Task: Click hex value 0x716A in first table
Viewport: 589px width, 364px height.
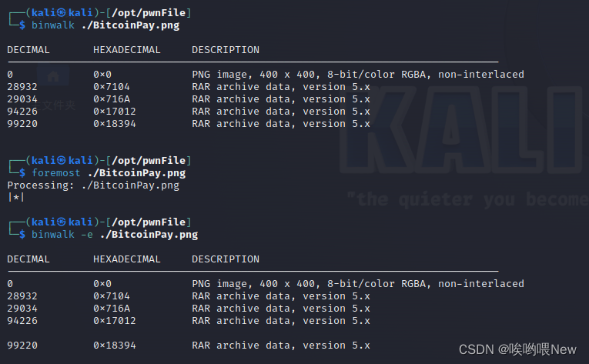Action: 112,99
